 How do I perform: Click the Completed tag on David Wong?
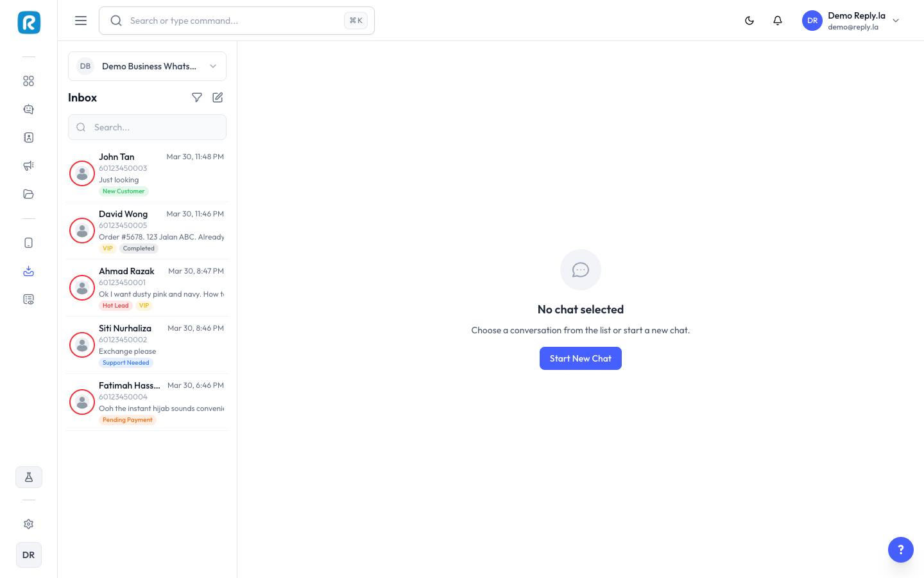tap(139, 249)
